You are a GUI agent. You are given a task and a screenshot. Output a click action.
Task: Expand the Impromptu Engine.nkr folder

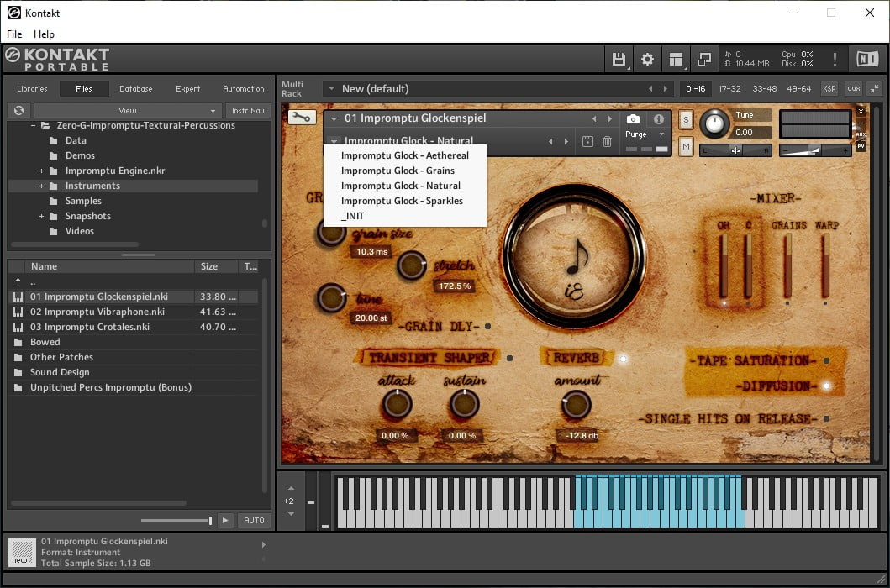click(x=41, y=171)
